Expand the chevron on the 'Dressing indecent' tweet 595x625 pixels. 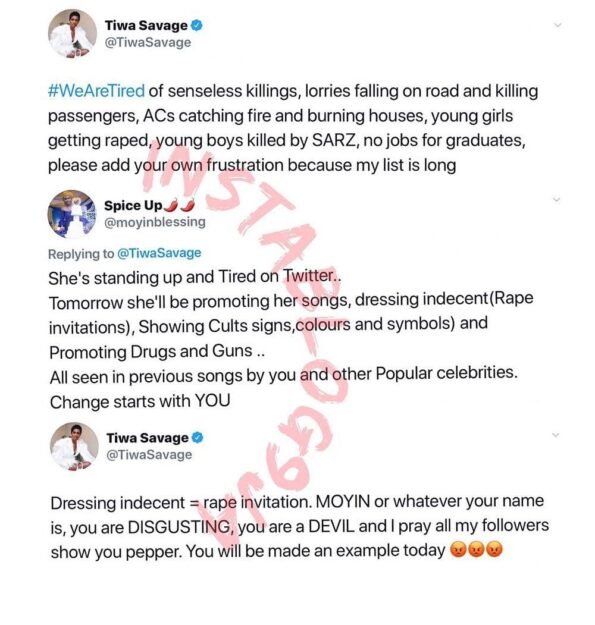556,434
